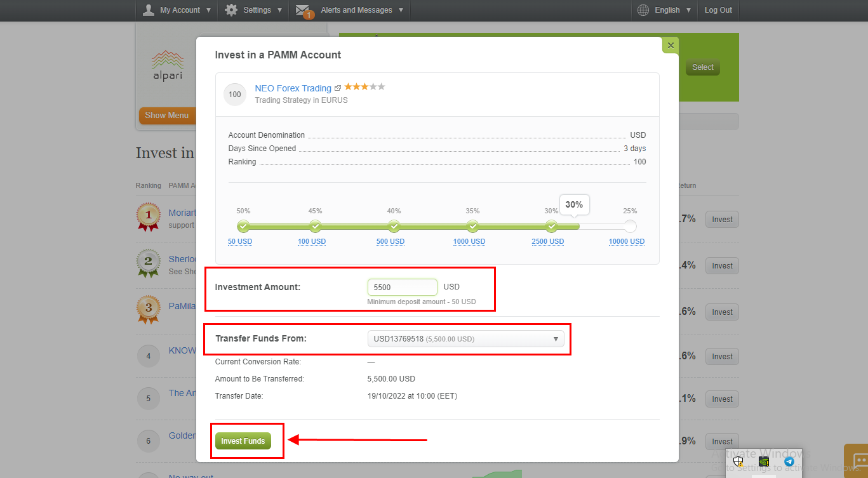The height and width of the screenshot is (478, 868).
Task: Open Windows Security shield tray icon
Action: coord(738,461)
